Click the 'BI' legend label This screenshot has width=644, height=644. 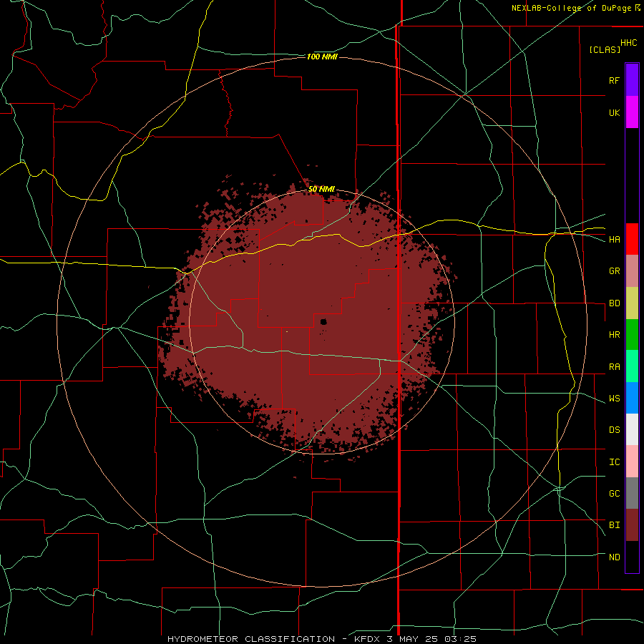[x=614, y=525]
